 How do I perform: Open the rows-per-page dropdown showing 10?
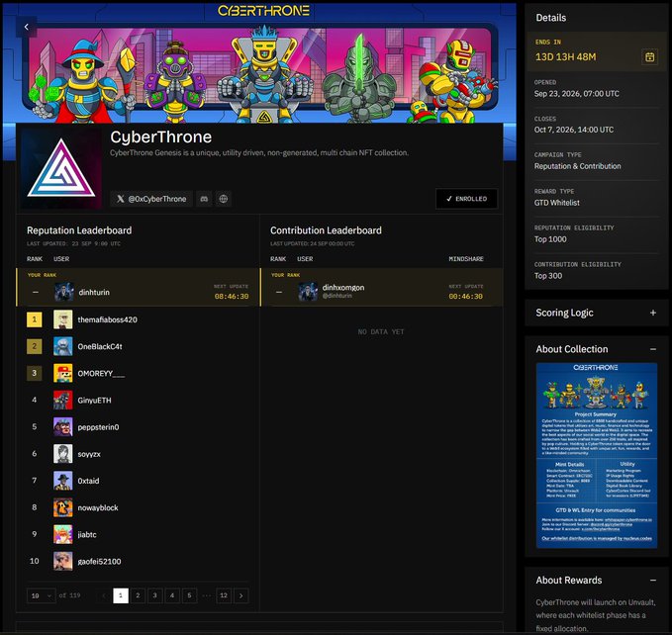pyautogui.click(x=42, y=595)
